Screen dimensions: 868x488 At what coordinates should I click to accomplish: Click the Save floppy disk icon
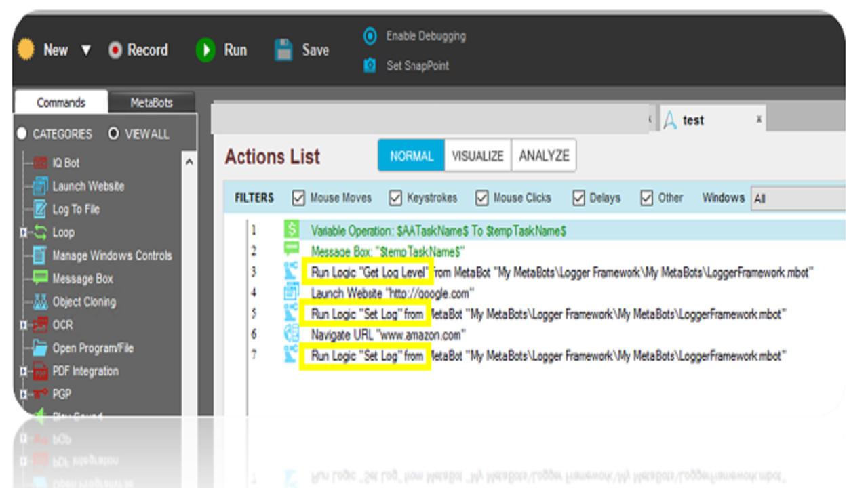(283, 50)
